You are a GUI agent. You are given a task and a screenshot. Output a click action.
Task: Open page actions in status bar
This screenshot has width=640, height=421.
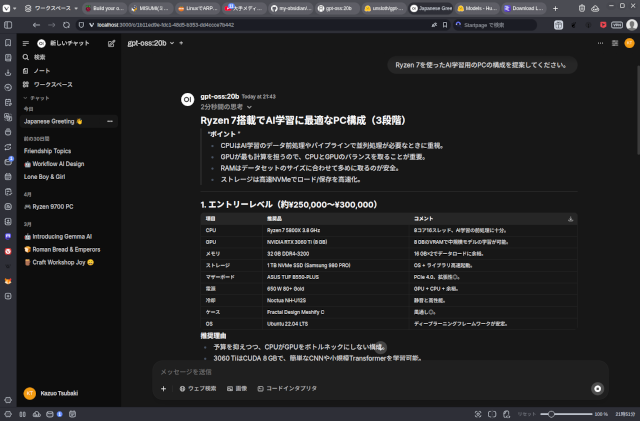(x=507, y=414)
